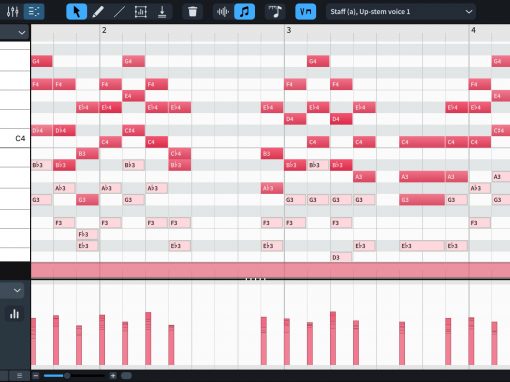Click the trash delete icon

pyautogui.click(x=192, y=12)
